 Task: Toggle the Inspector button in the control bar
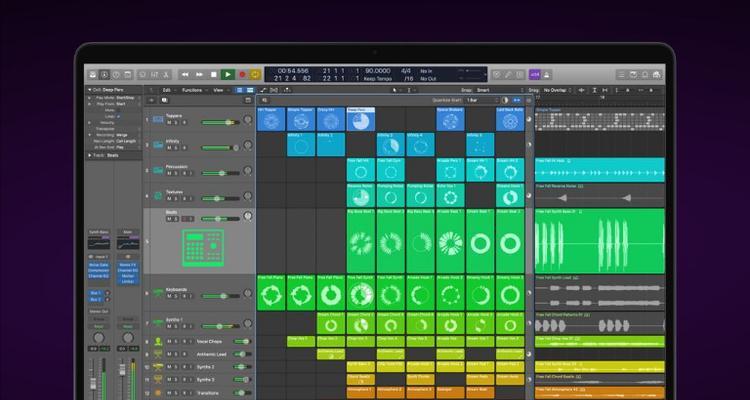tap(104, 75)
